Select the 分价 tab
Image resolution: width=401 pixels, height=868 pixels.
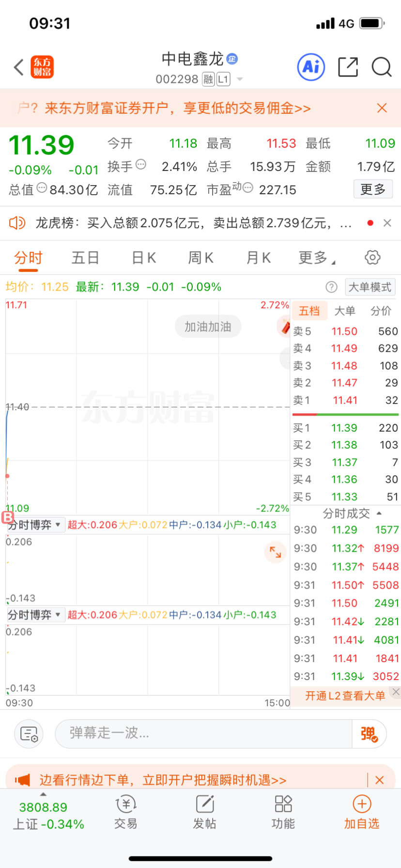point(381,311)
